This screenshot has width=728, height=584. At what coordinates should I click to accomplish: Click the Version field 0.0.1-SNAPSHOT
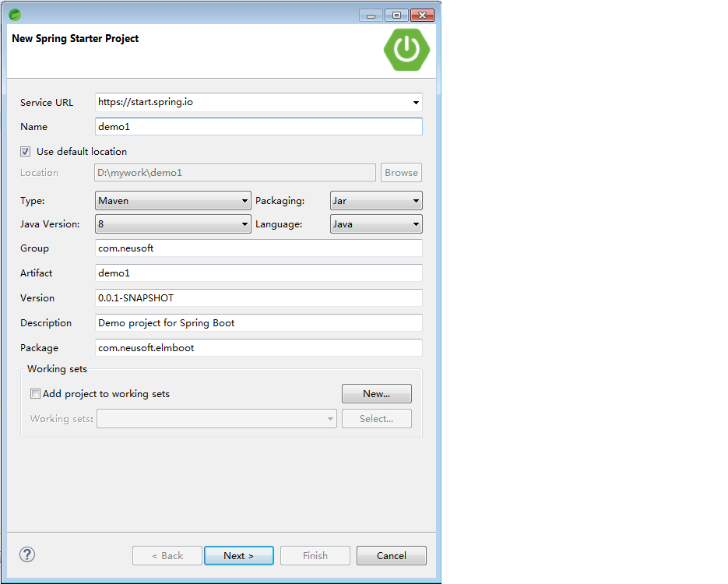pos(258,298)
